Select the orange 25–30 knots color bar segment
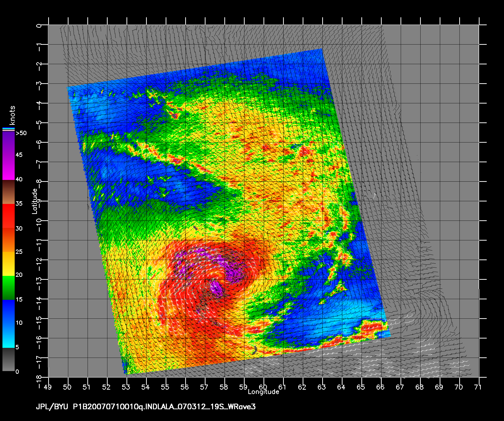The height and width of the screenshot is (421, 504). point(9,240)
